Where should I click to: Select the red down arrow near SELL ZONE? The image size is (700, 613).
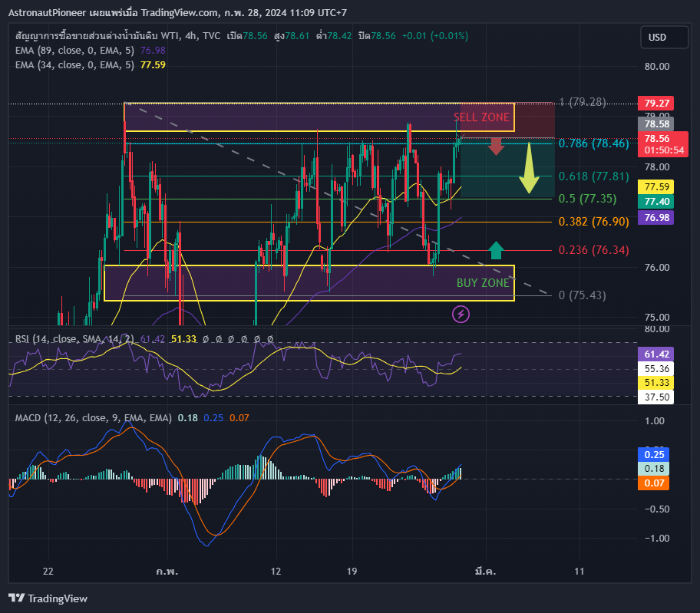496,147
